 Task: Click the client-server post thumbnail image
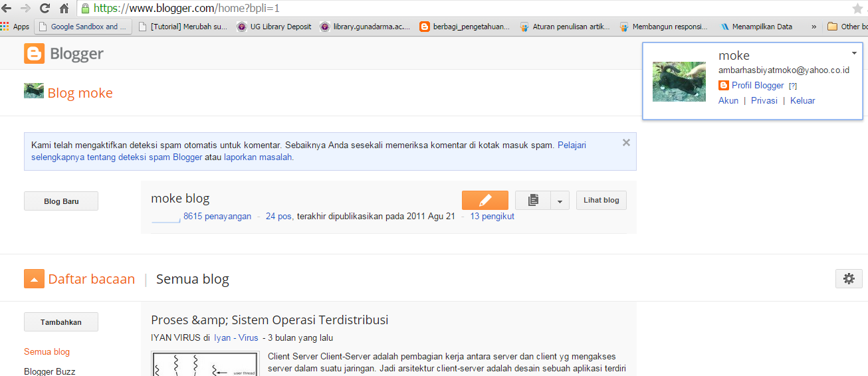coord(205,363)
